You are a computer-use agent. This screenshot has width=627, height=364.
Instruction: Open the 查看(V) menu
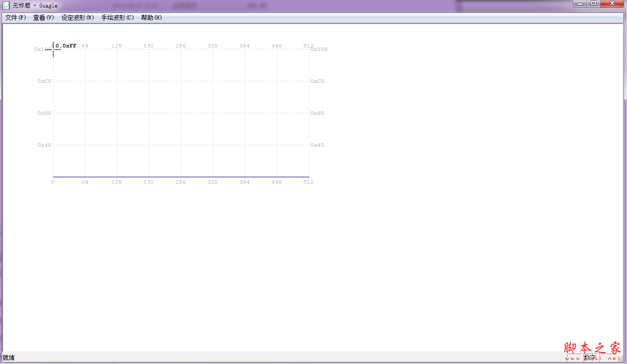tap(43, 17)
